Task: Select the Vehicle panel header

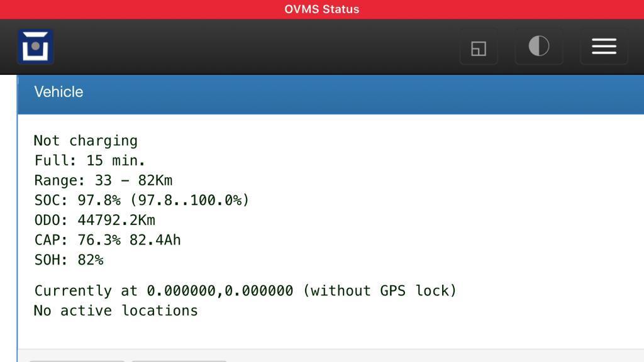Action: (x=58, y=92)
